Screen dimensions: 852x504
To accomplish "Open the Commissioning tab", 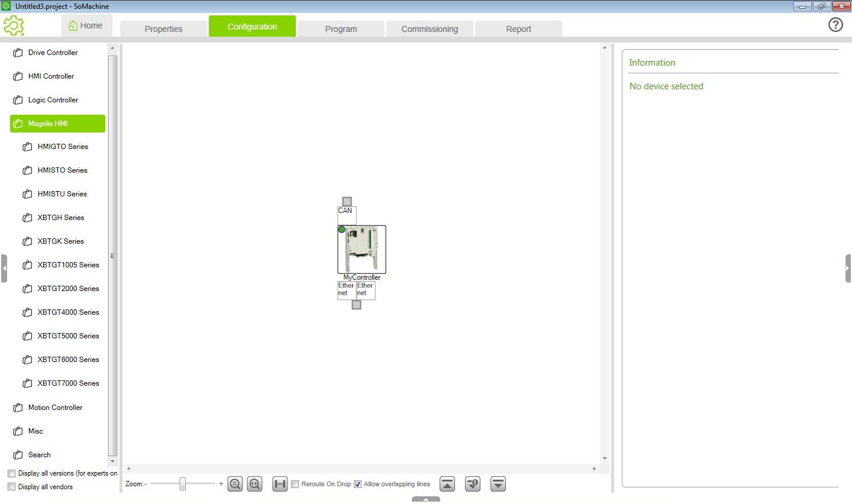I will (430, 29).
